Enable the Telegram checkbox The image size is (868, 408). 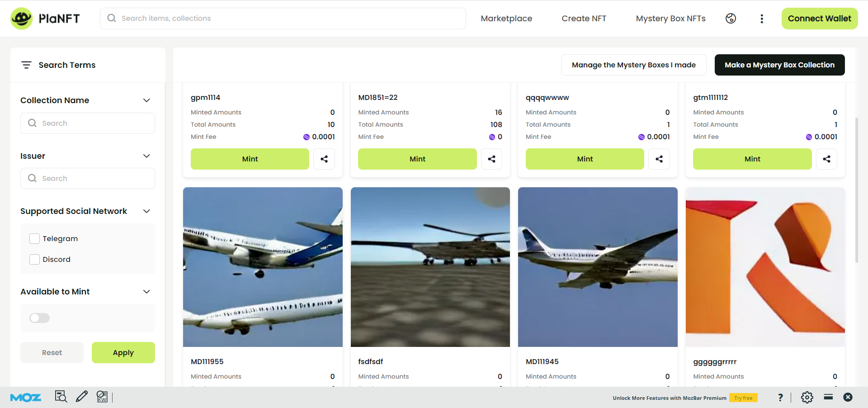(34, 238)
